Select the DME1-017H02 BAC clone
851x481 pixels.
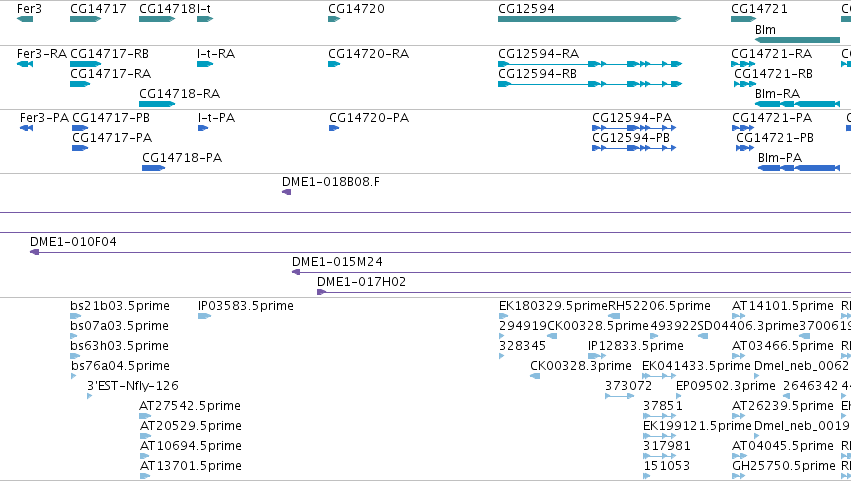coord(584,292)
